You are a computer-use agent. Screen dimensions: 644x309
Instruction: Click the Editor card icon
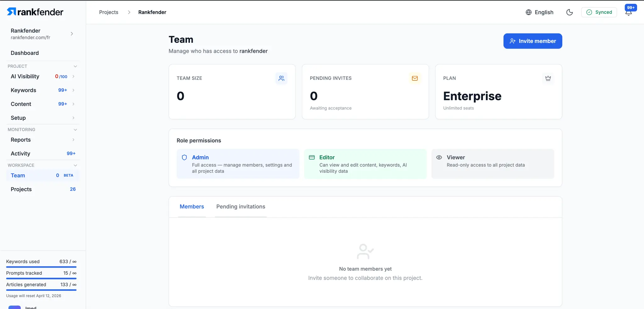click(312, 157)
